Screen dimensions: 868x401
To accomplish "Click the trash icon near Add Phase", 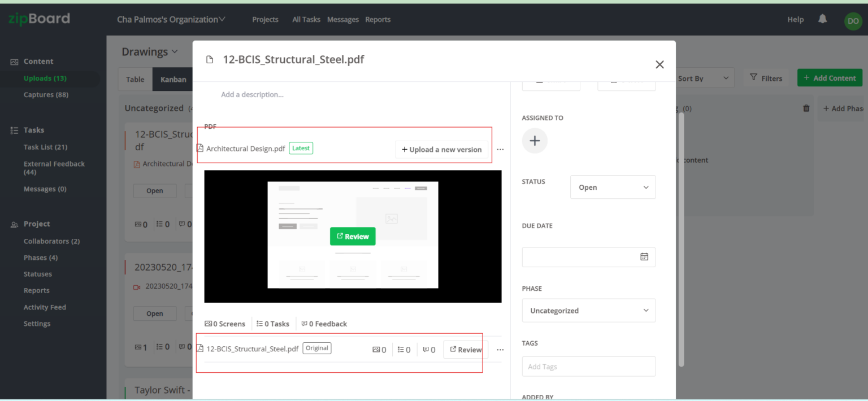I will (x=806, y=108).
